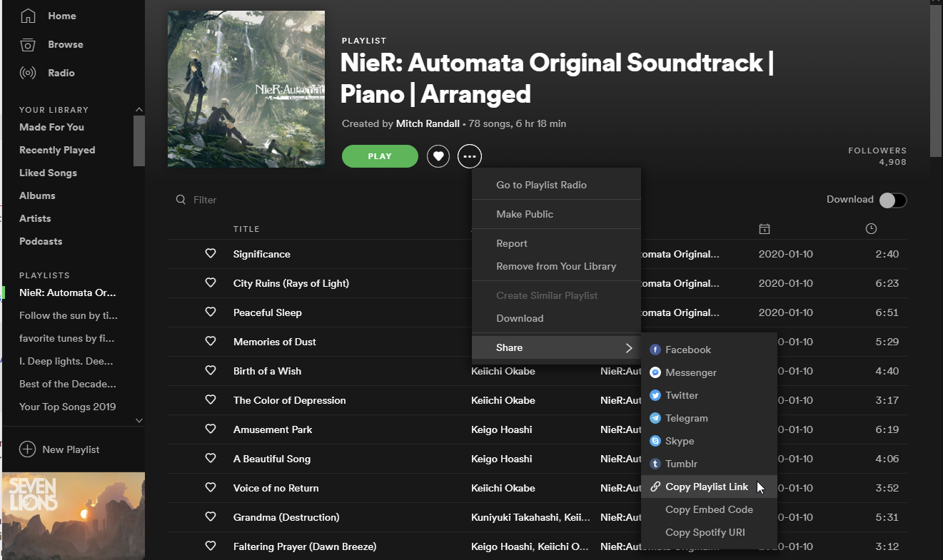The width and height of the screenshot is (943, 560).
Task: Open Albums in your library
Action: [37, 195]
